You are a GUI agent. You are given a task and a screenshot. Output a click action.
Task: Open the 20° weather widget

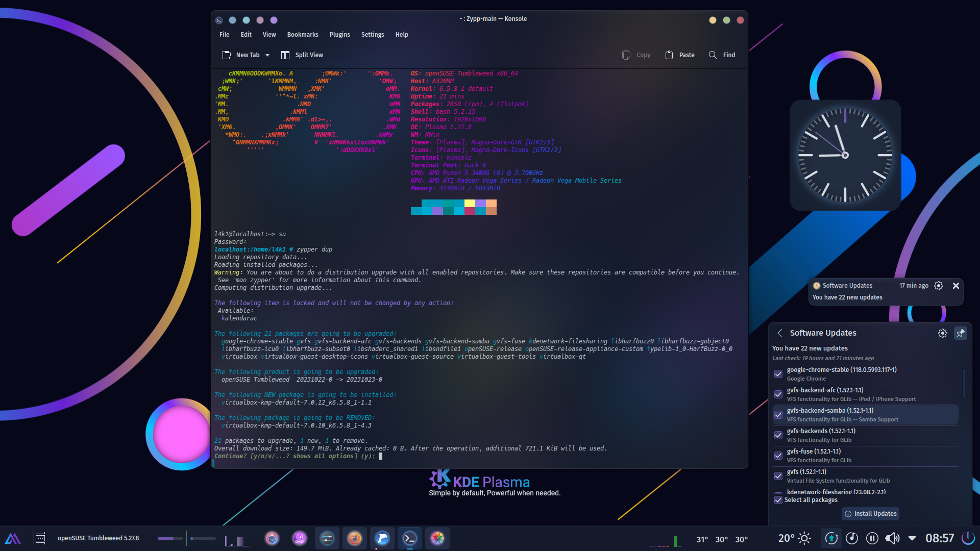tap(795, 538)
